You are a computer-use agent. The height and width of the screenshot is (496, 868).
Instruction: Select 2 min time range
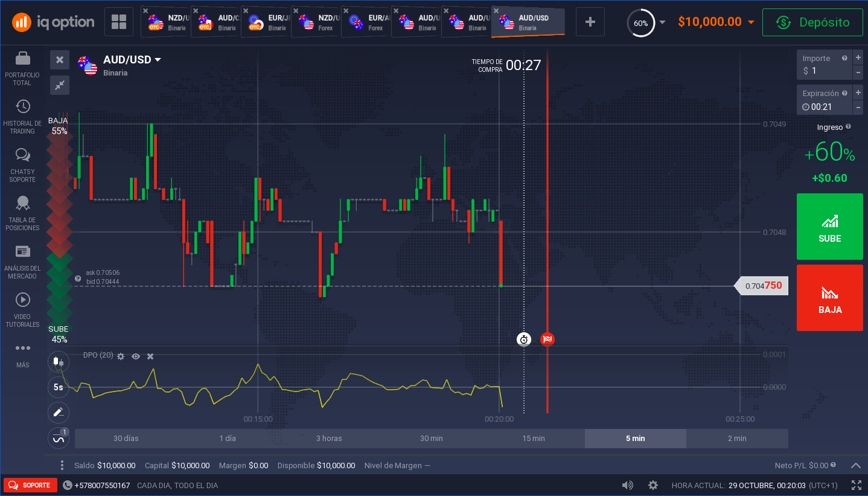(x=737, y=439)
